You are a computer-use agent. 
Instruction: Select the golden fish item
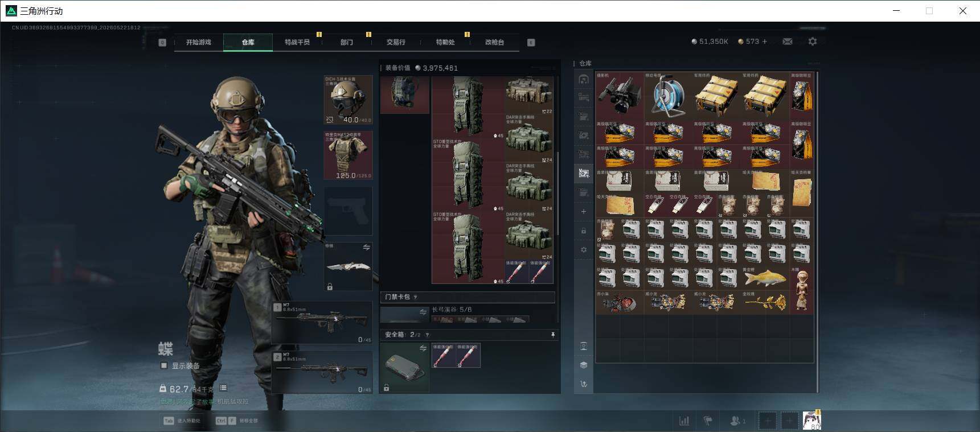[765, 278]
